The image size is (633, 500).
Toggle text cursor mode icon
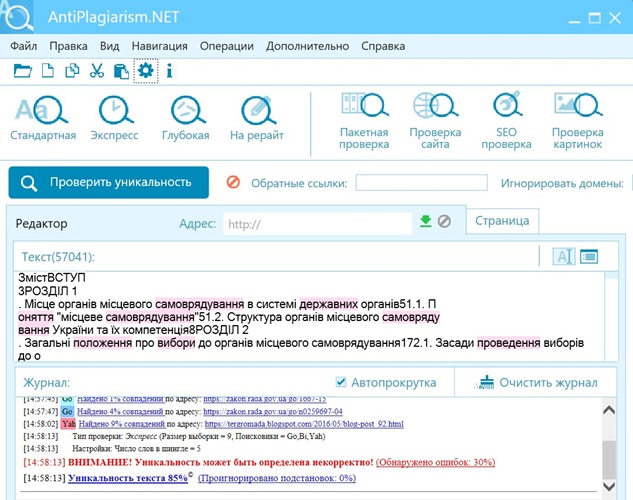click(564, 256)
